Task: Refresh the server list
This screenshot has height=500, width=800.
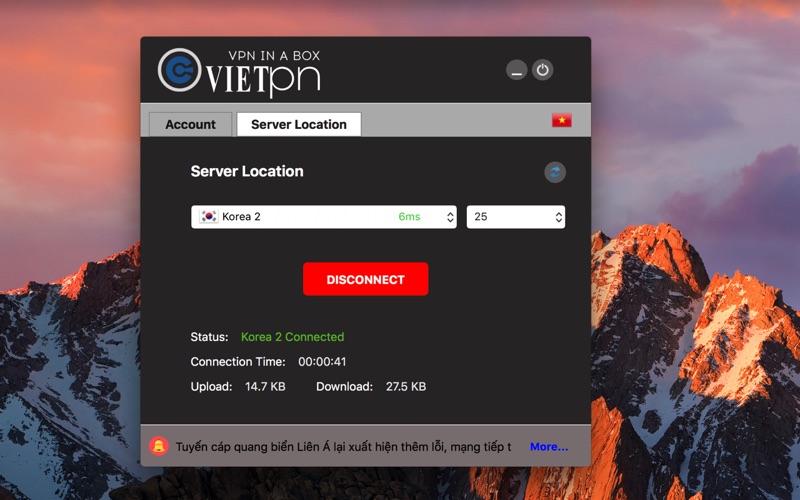Action: [555, 172]
